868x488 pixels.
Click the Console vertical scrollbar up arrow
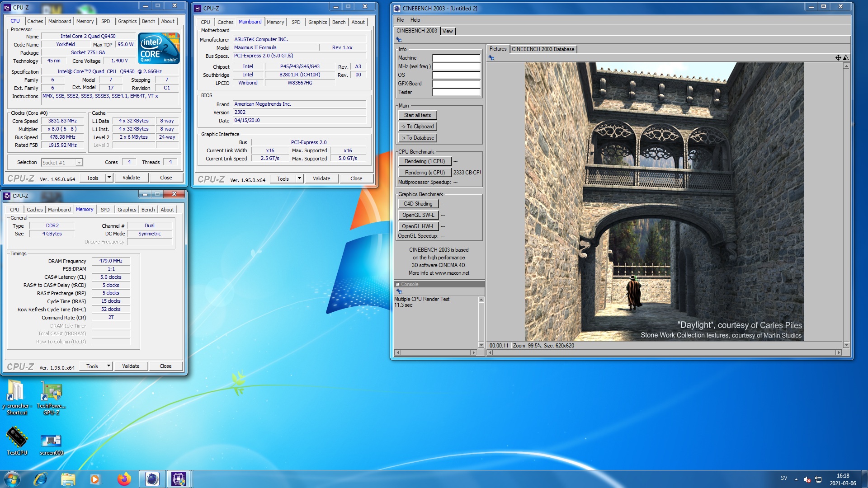481,300
